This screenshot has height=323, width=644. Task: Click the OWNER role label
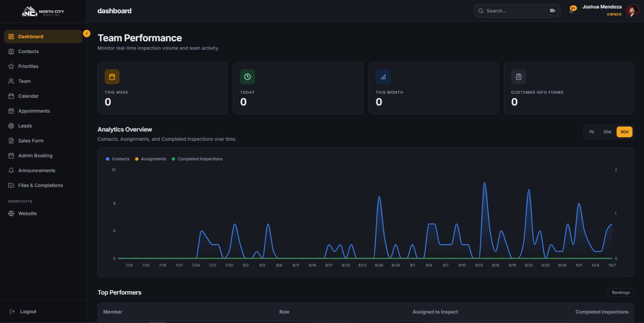[614, 14]
